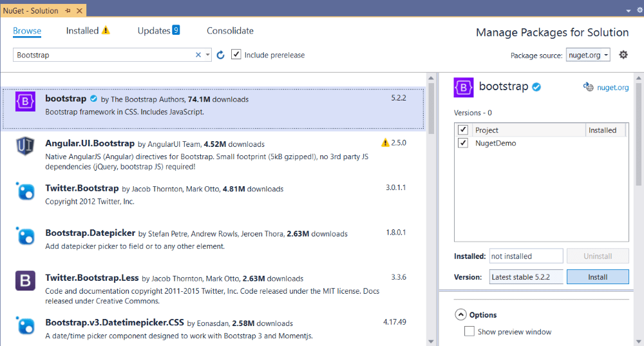
Task: Click version number 4.17.49
Action: pyautogui.click(x=394, y=322)
